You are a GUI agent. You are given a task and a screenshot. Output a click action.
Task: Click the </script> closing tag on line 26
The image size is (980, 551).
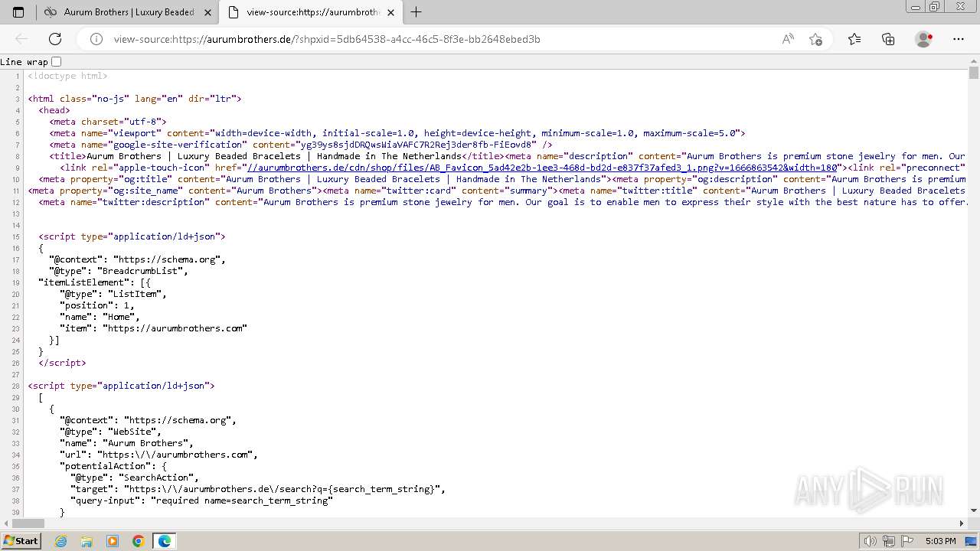[x=62, y=363]
